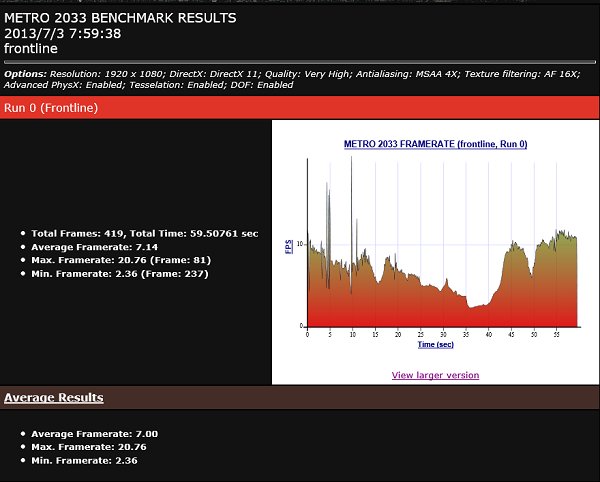Screen dimensions: 600x482
Task: Click the Time (sec) axis label
Action: tap(435, 344)
